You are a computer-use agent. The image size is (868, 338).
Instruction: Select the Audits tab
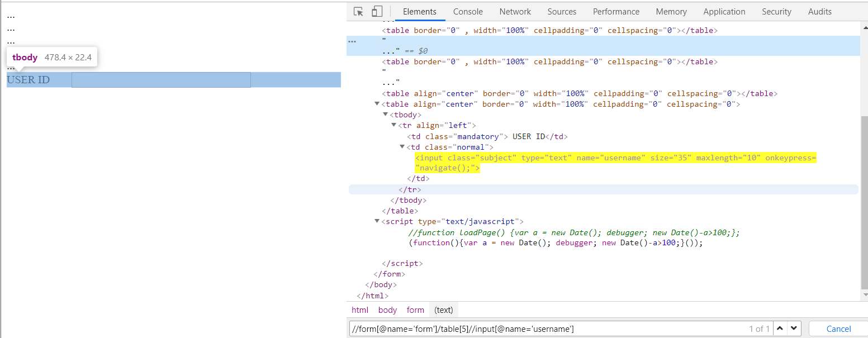click(819, 12)
